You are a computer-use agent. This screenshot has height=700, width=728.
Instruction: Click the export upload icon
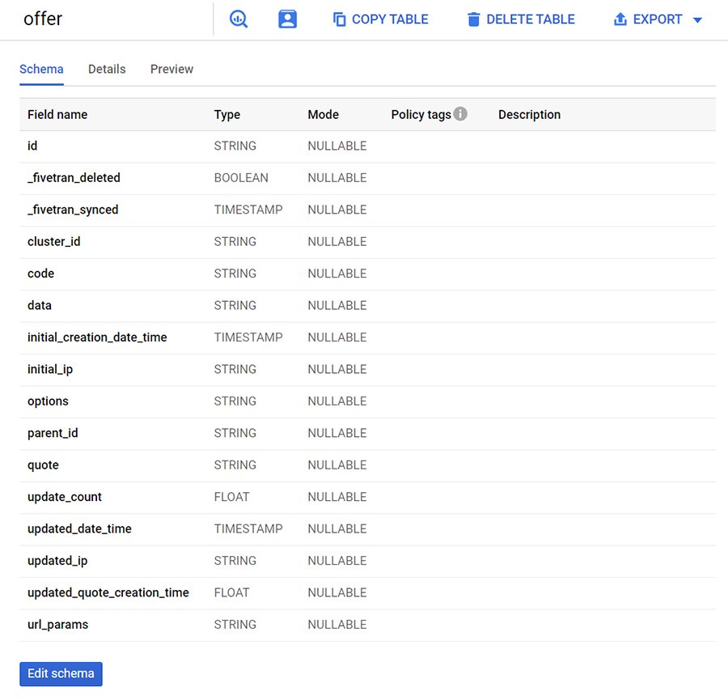tap(620, 19)
